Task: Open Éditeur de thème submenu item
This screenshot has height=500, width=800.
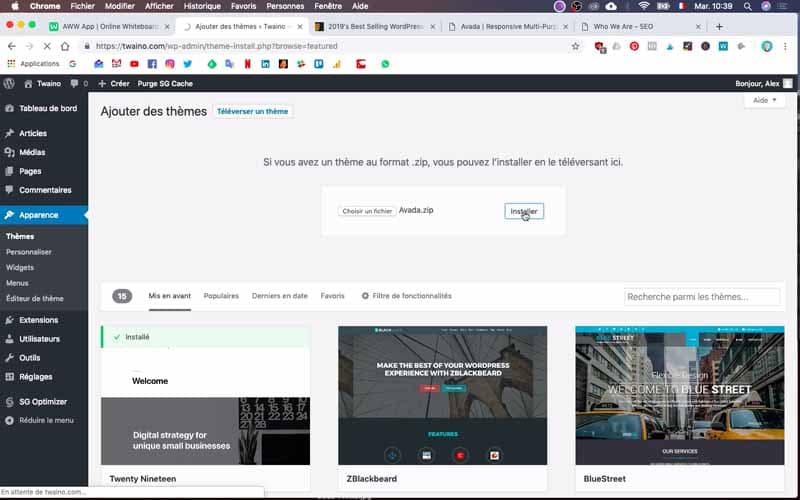Action: (35, 298)
